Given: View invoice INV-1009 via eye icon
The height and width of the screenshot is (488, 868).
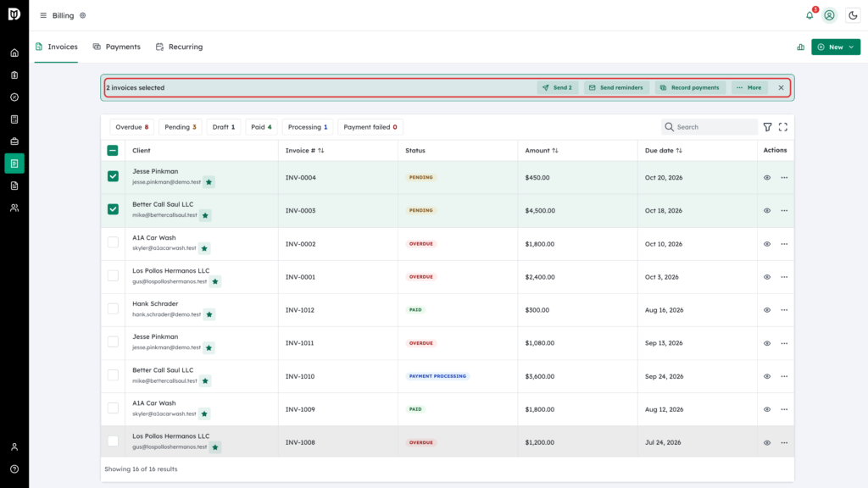Looking at the screenshot, I should click(766, 410).
